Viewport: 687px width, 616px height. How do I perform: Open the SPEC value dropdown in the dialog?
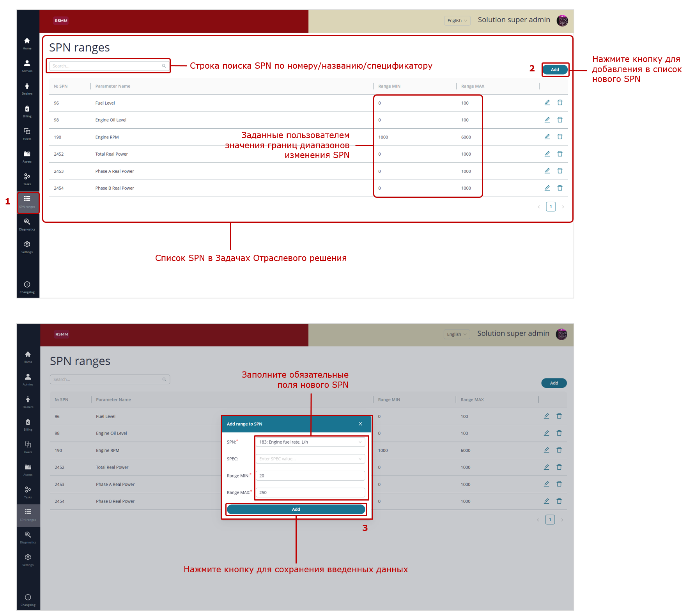tap(310, 459)
